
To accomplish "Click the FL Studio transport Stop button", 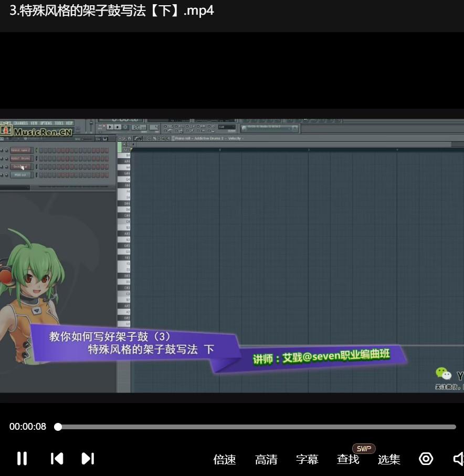I will [x=118, y=127].
